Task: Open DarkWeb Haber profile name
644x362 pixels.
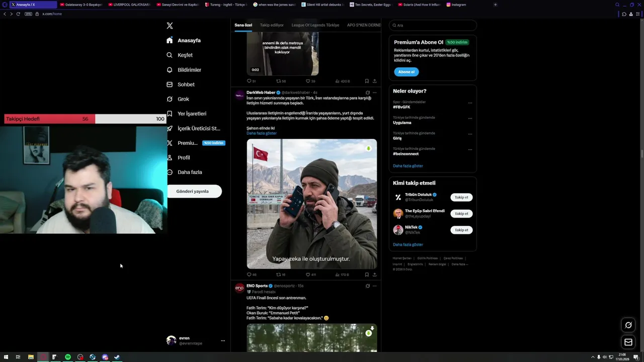Action: click(x=261, y=93)
